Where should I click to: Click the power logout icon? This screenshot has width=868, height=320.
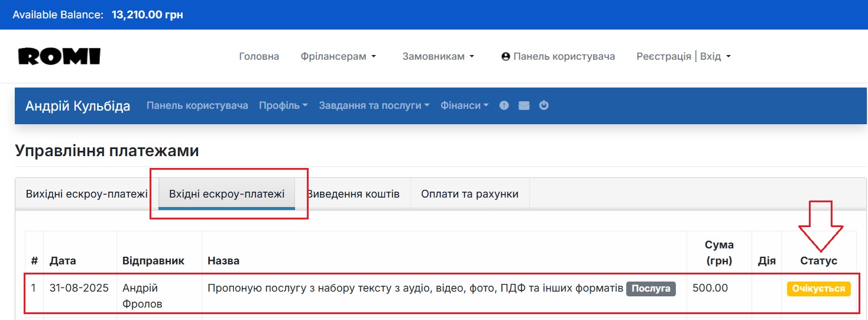pyautogui.click(x=544, y=105)
